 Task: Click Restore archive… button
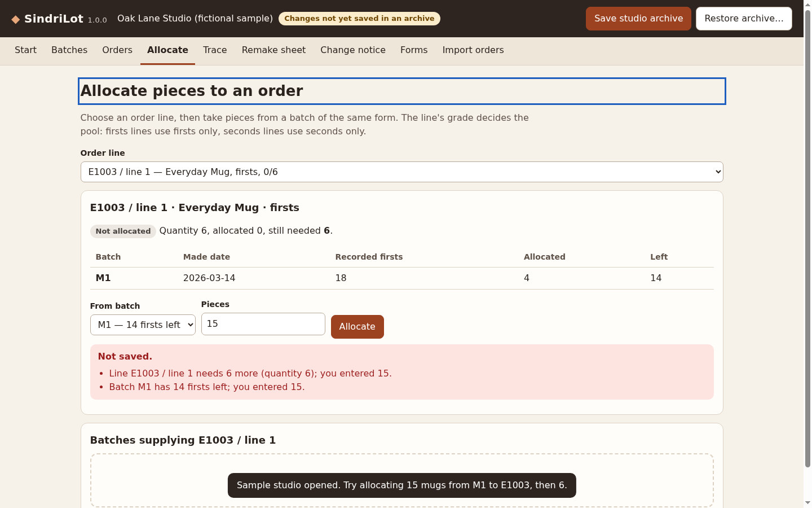point(744,19)
